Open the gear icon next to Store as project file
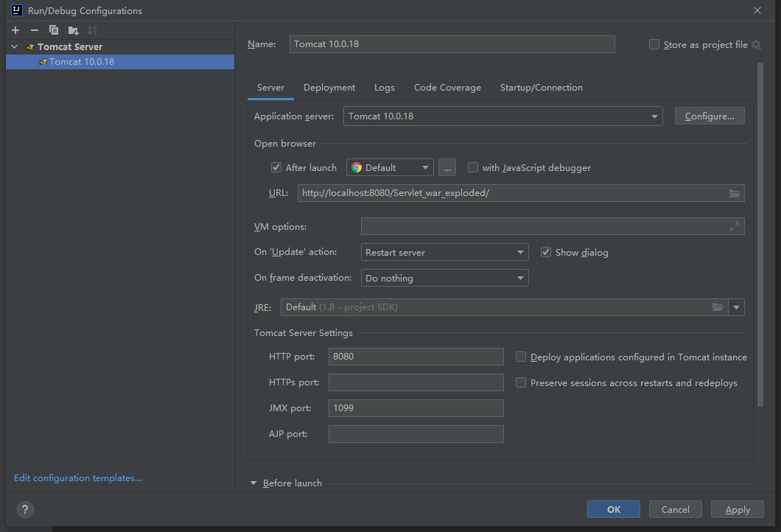The image size is (781, 532). pyautogui.click(x=756, y=44)
